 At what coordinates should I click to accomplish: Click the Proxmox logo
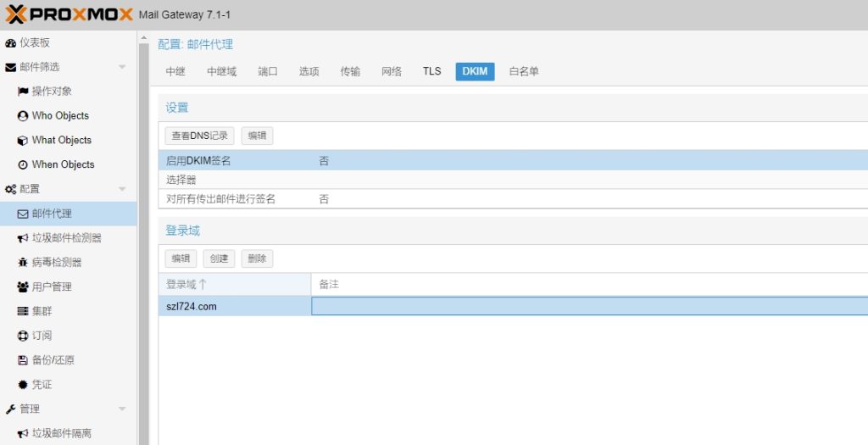pos(70,14)
